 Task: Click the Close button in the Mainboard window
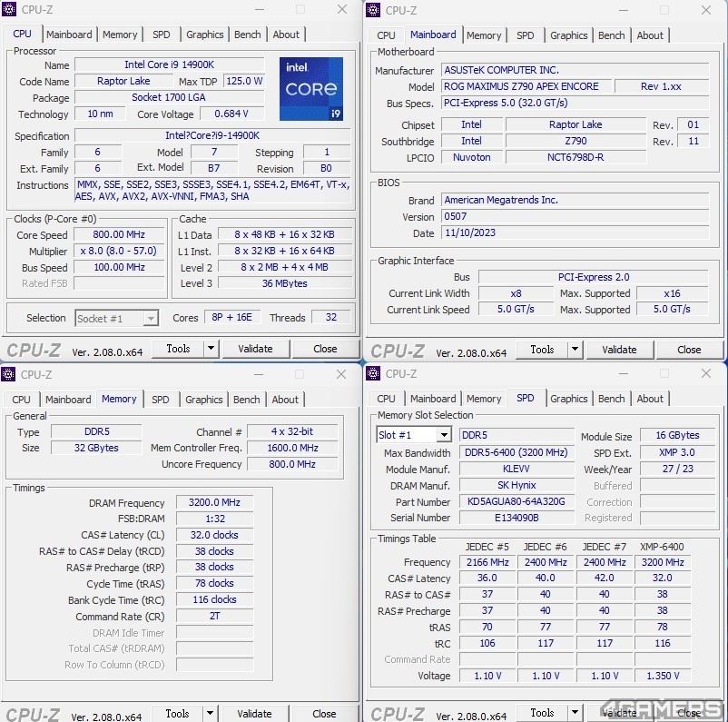point(689,350)
